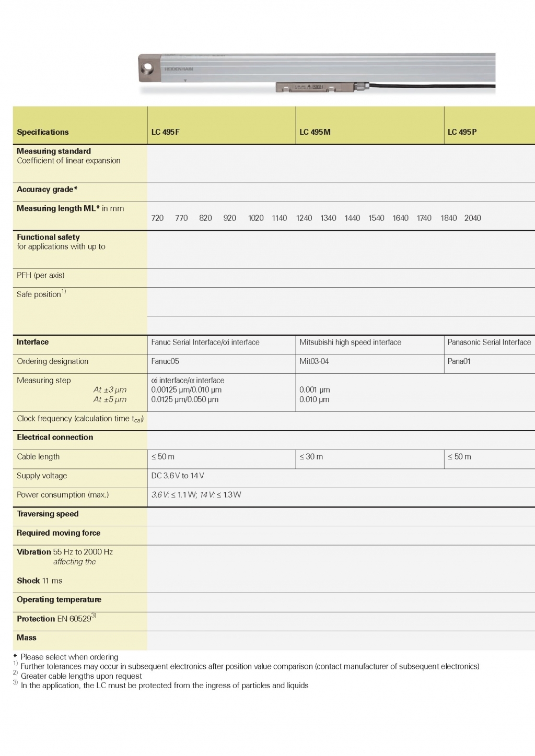Click Mitsubishi cable length '≤ 30 m'
This screenshot has height=756, width=535.
point(311,457)
